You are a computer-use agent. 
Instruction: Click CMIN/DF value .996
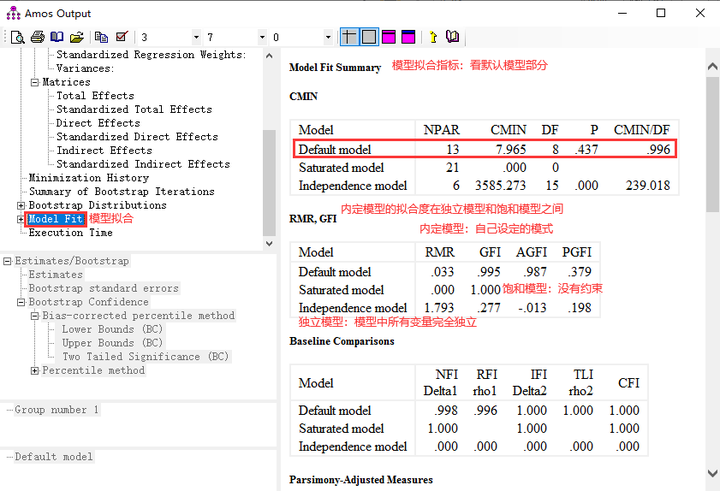(659, 149)
